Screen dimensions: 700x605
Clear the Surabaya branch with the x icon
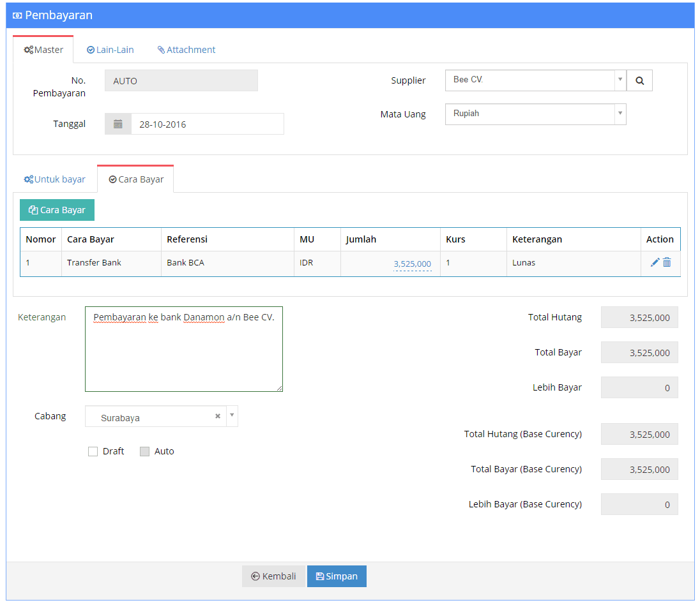click(x=218, y=416)
